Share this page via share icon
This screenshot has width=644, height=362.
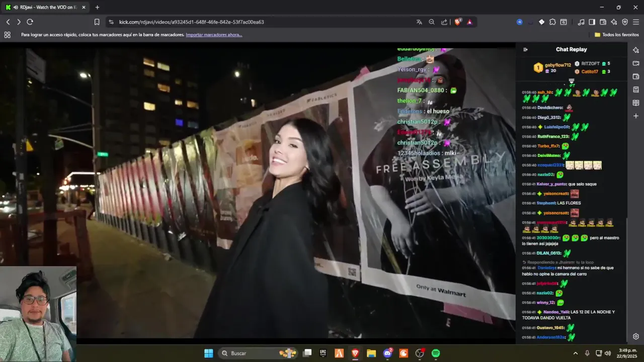pos(444,22)
